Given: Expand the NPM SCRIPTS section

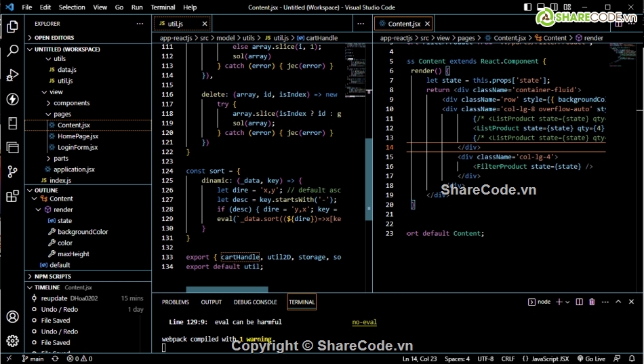Looking at the screenshot, I should click(x=53, y=277).
